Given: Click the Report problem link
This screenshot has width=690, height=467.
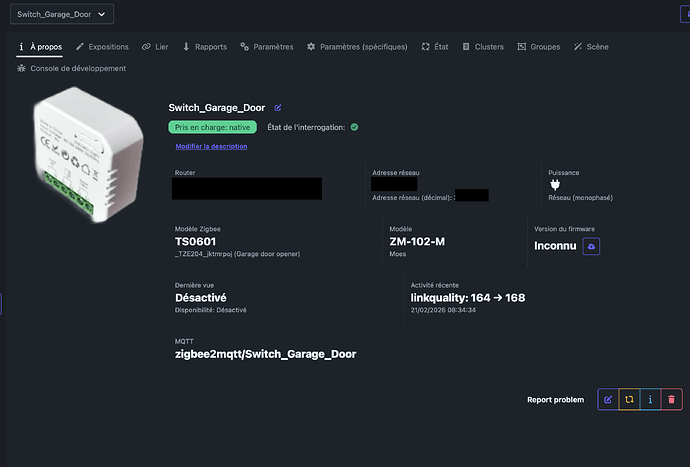Looking at the screenshot, I should 555,400.
